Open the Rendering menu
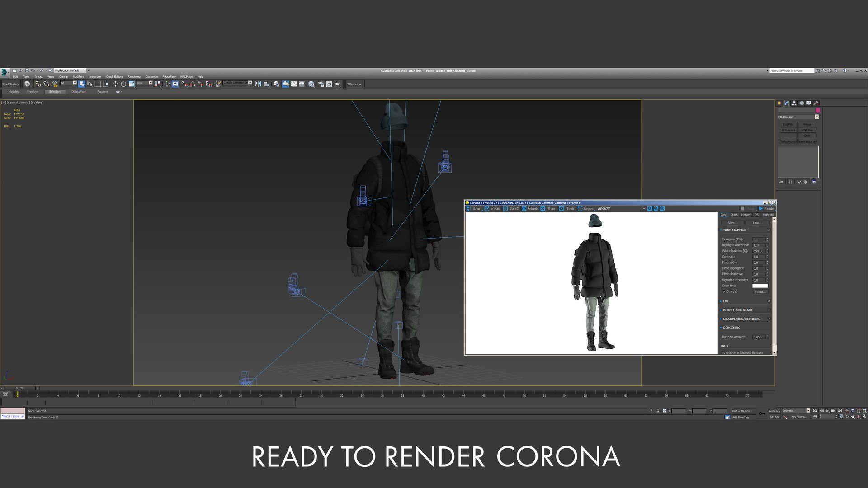Screen dimensions: 868x488 [134, 77]
